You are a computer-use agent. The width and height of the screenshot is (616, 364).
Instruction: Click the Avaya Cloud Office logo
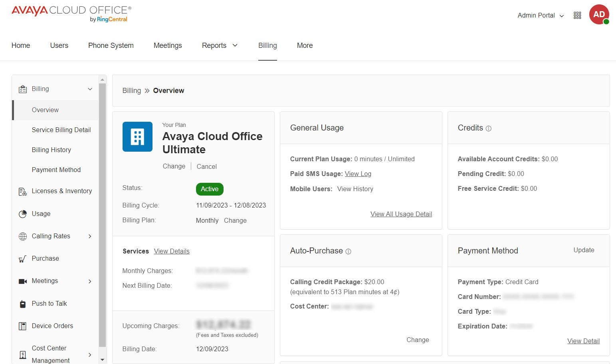tap(71, 14)
